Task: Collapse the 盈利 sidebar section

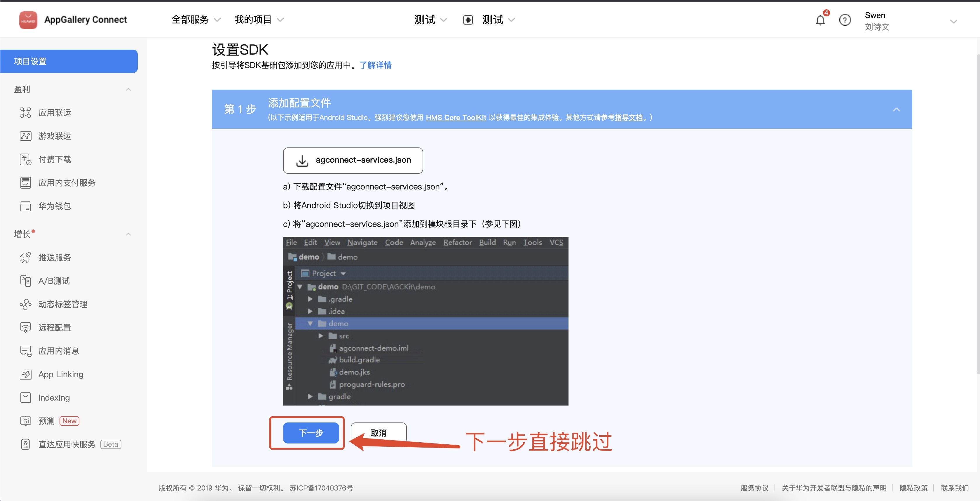Action: point(128,89)
